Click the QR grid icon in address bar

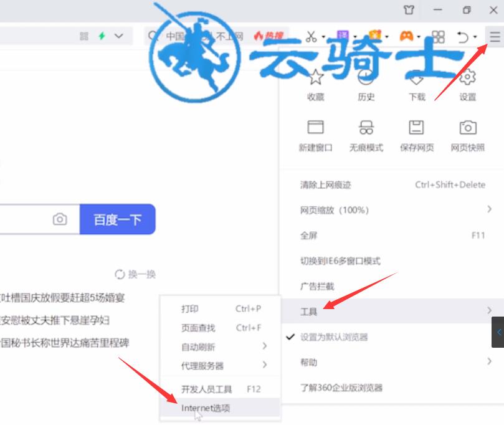(x=84, y=36)
